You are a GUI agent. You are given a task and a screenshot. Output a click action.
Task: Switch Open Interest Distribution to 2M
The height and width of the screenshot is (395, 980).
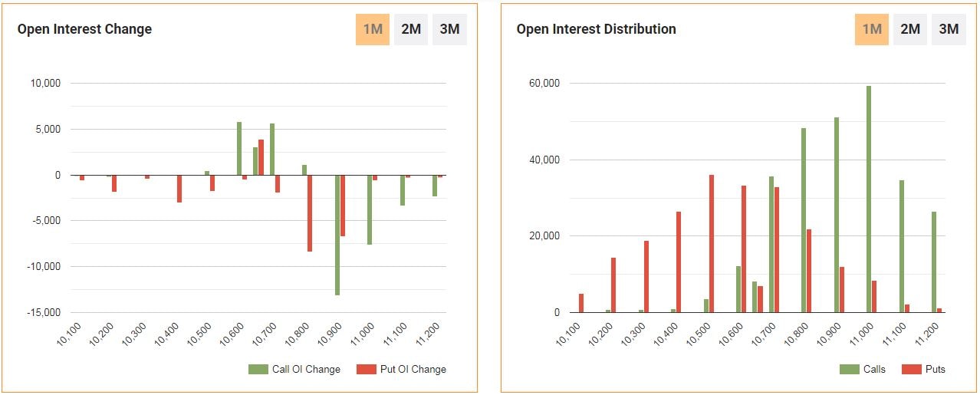pyautogui.click(x=910, y=30)
